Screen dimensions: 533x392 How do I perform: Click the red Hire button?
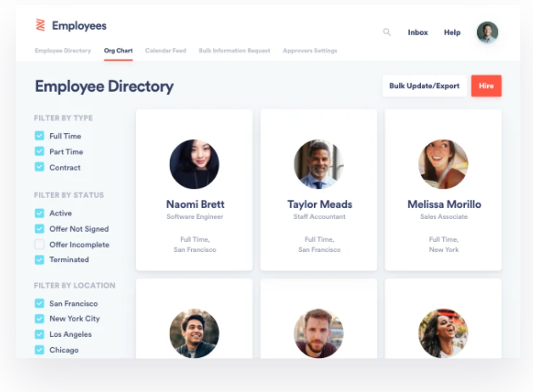pyautogui.click(x=486, y=86)
